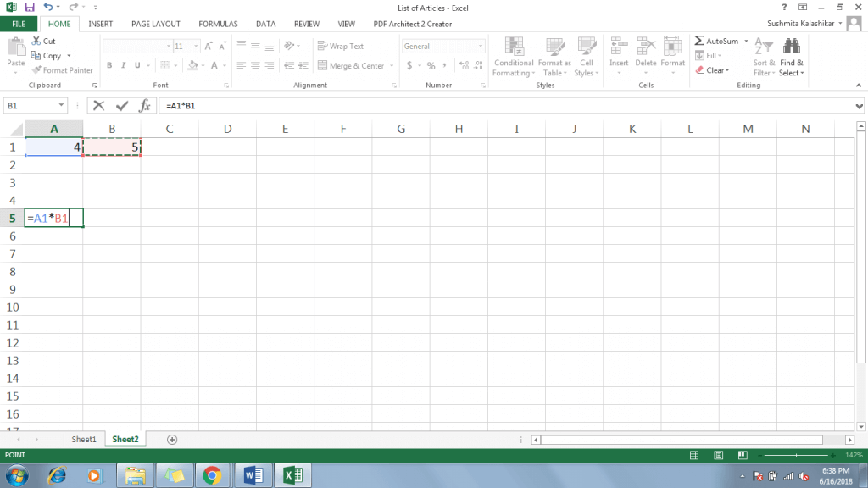This screenshot has width=868, height=488.
Task: Open the Format Painter tool
Action: 62,70
